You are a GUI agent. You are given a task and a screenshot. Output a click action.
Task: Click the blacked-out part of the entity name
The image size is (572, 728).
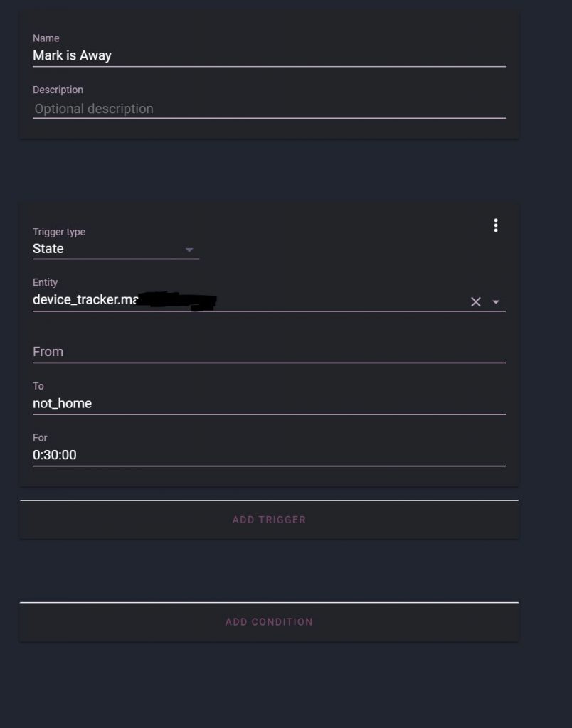tap(178, 301)
